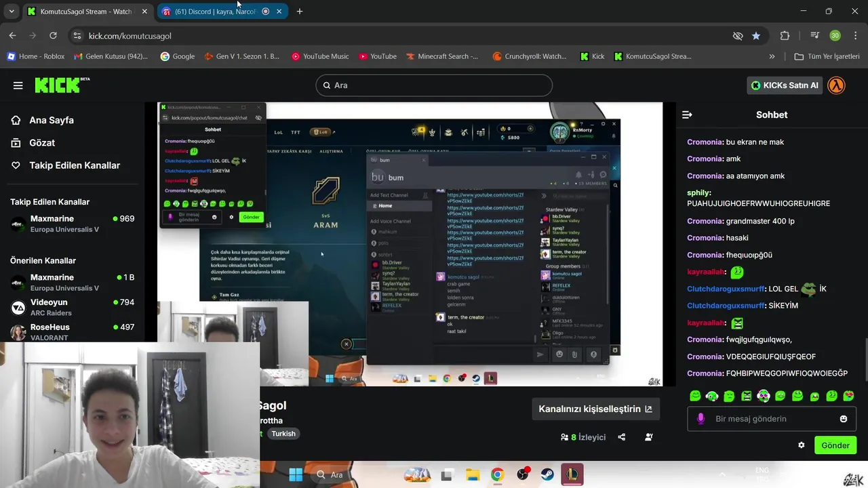This screenshot has height=488, width=868.
Task: Click the Turkish language tag
Action: 283,434
